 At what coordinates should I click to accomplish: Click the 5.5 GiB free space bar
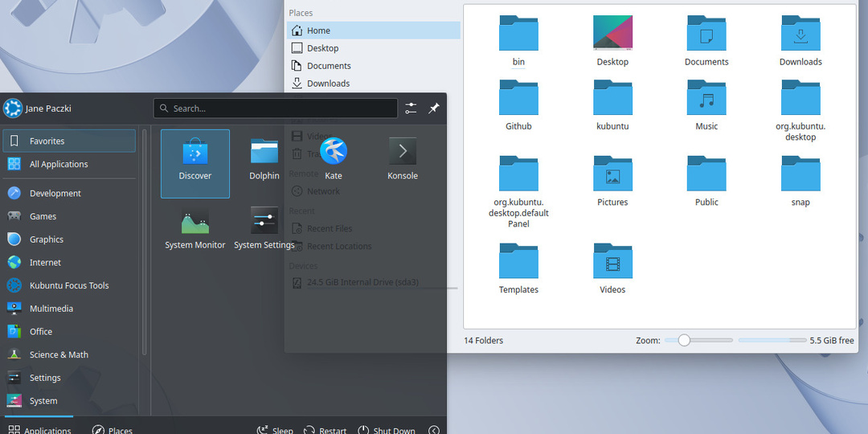coord(772,341)
